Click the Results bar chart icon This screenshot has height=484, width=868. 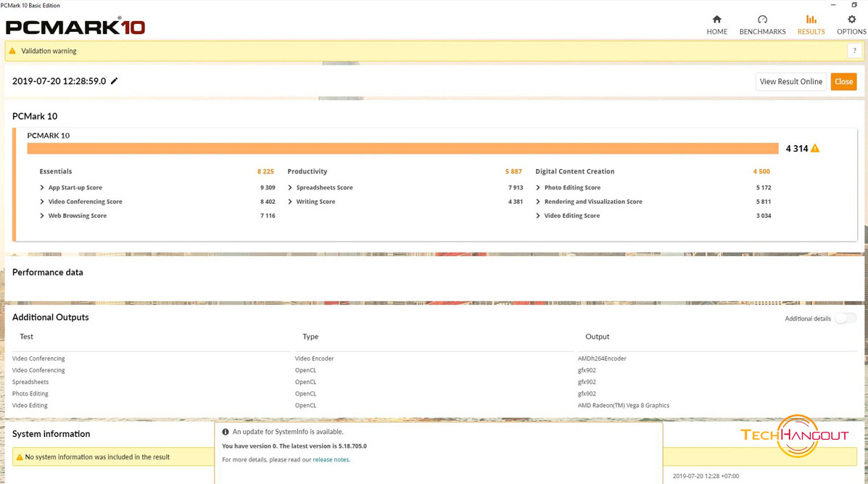[811, 20]
